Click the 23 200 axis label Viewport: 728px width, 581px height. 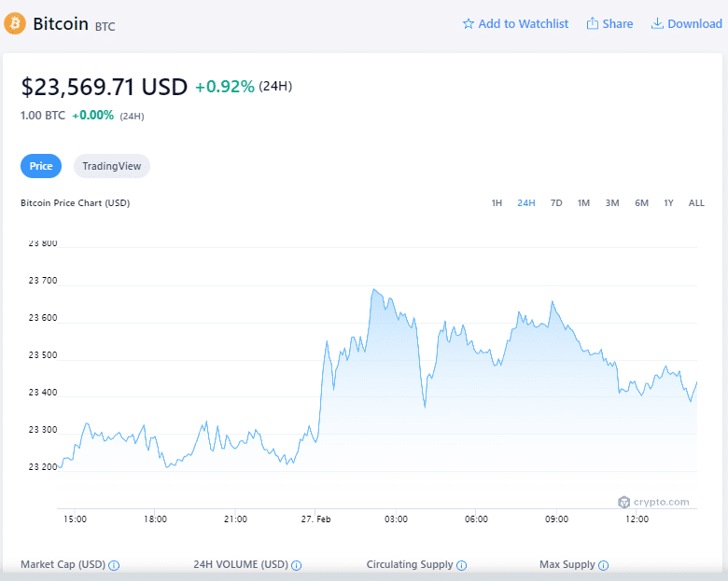click(43, 467)
